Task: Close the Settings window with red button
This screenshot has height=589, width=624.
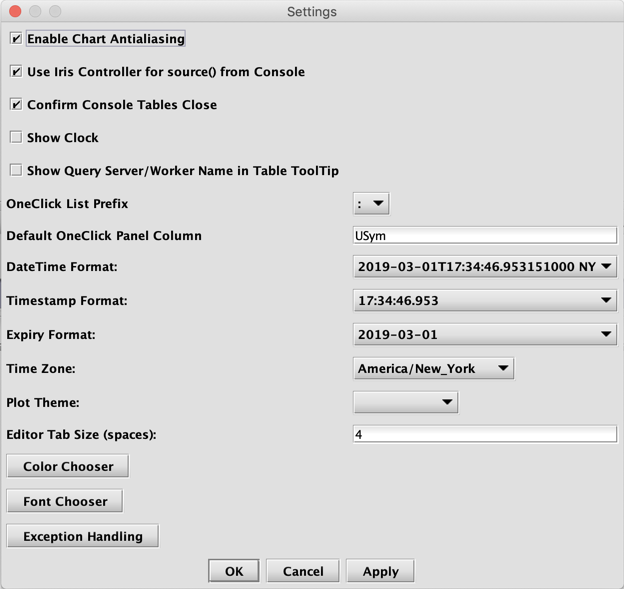Action: [x=15, y=11]
